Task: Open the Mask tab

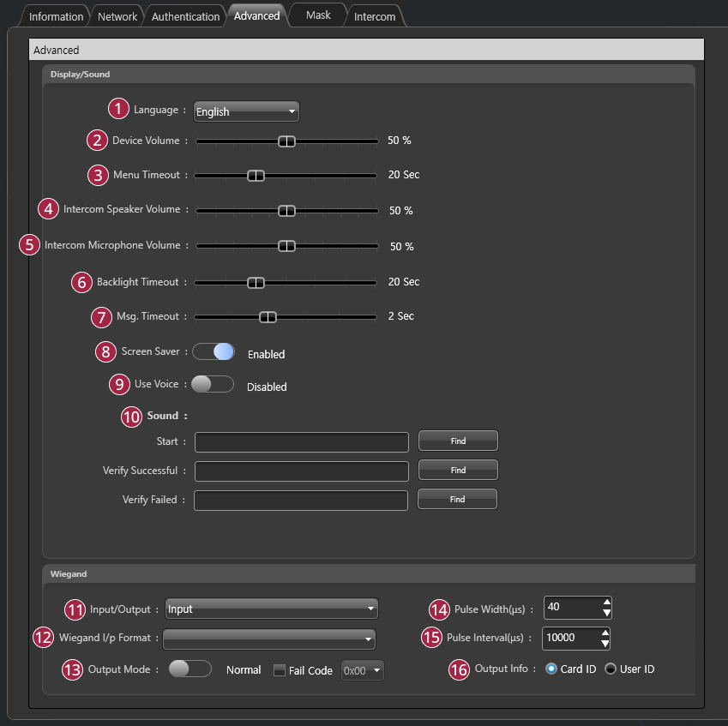Action: [318, 15]
